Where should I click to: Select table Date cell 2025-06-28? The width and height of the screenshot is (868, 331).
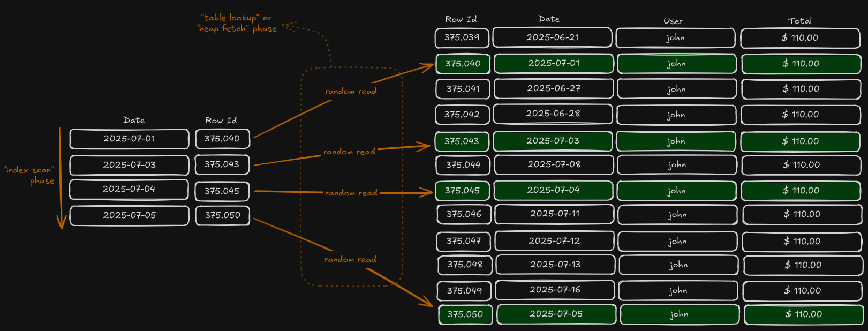pyautogui.click(x=553, y=114)
